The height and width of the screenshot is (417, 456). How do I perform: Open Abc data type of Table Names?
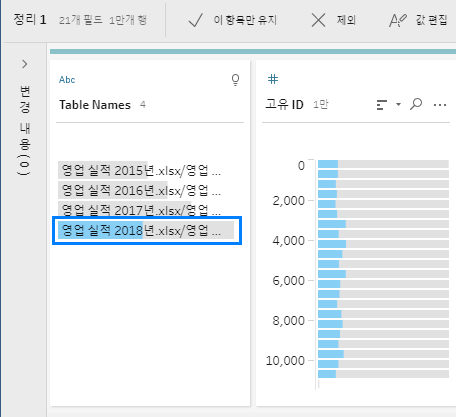pyautogui.click(x=67, y=80)
